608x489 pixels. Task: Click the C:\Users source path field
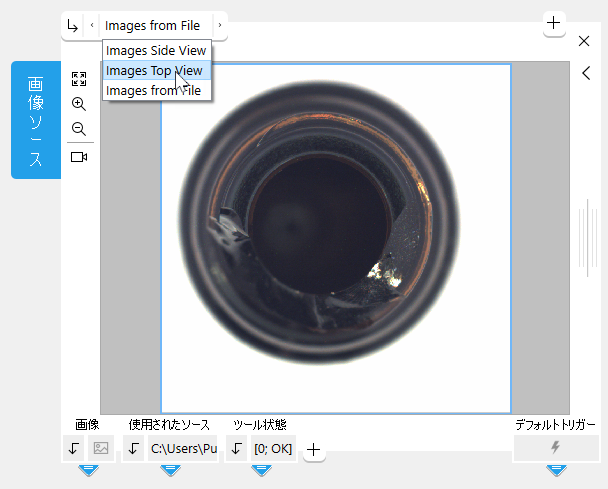pos(183,449)
